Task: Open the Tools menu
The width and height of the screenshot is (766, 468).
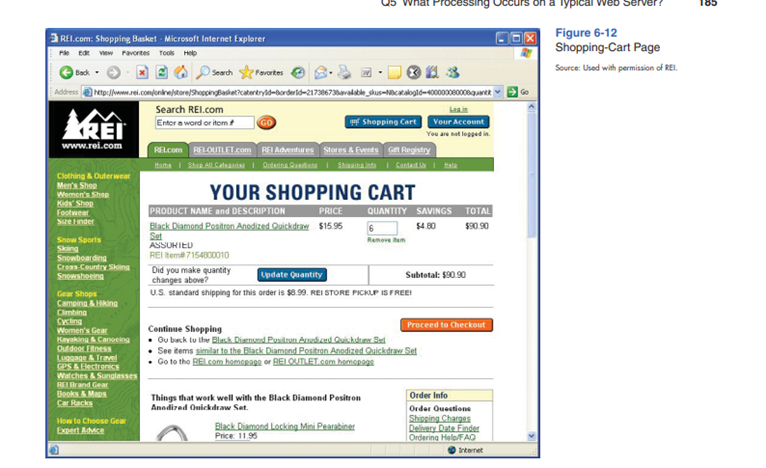Action: 167,53
